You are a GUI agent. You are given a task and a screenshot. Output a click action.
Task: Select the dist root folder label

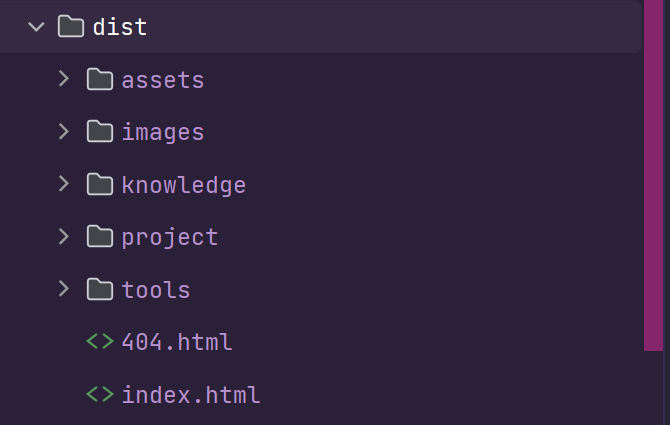point(120,27)
